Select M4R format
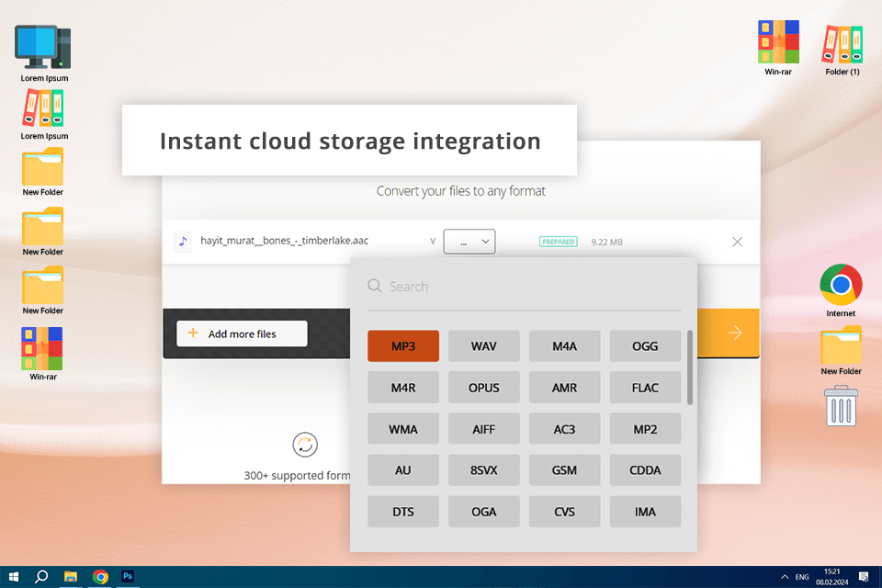Viewport: 882px width, 588px height. 403,388
